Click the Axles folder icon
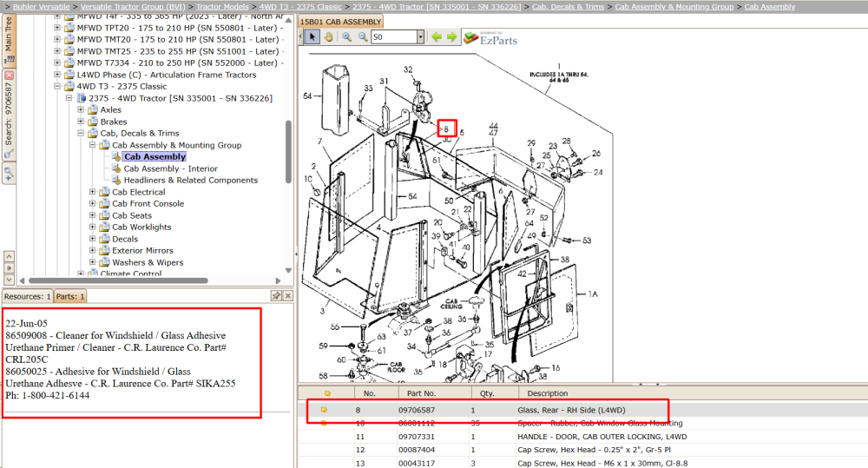Image resolution: width=868 pixels, height=468 pixels. pos(93,109)
